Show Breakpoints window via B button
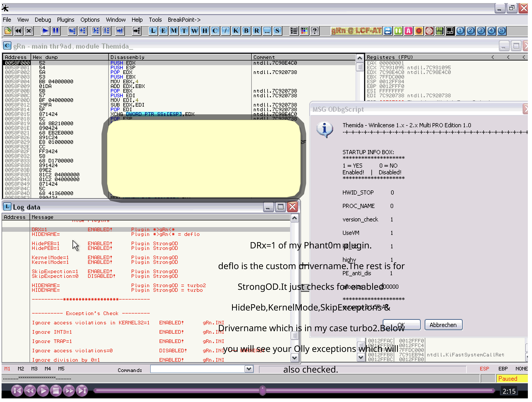 coord(246,31)
